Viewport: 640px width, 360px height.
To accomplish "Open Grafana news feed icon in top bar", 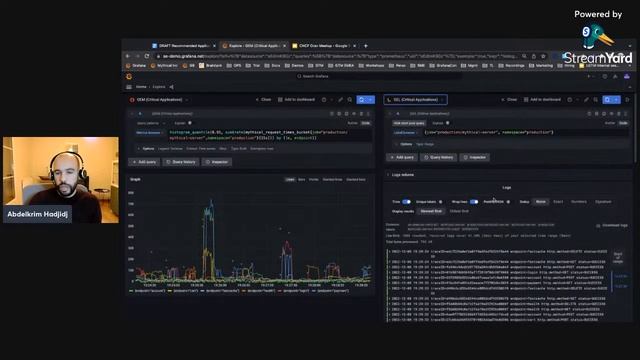I will [x=615, y=76].
